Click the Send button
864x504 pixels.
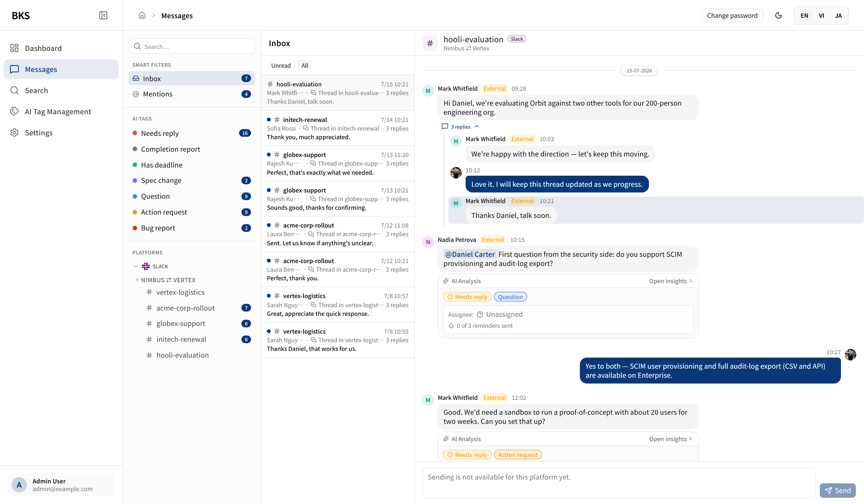coord(837,491)
